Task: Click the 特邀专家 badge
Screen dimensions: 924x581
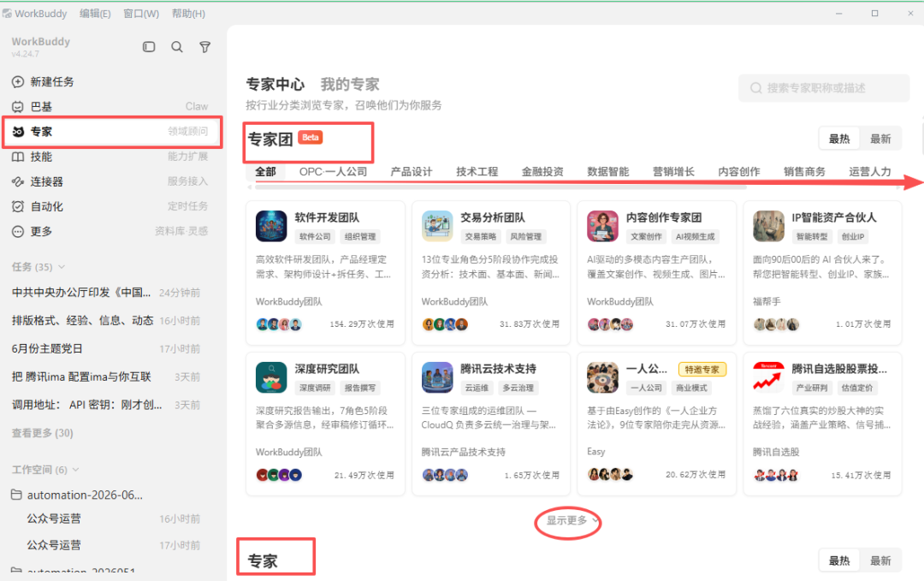Action: tap(702, 370)
